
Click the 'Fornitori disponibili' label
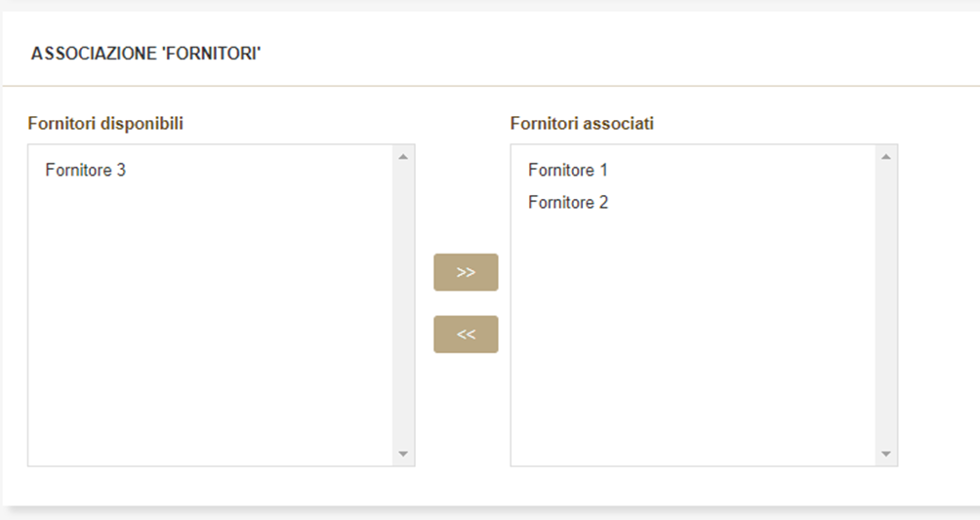(105, 124)
